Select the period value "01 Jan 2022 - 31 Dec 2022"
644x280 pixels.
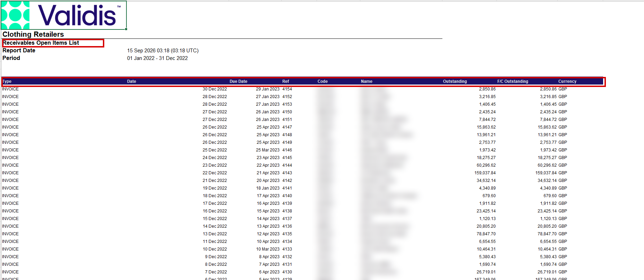click(x=157, y=58)
